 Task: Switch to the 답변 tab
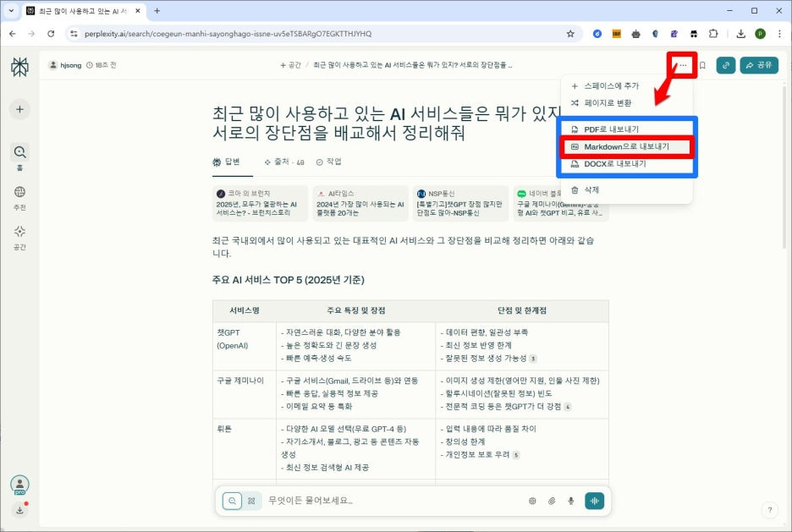226,162
